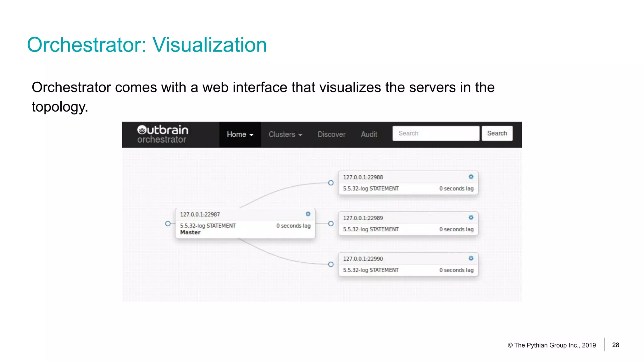
Task: Click 0 seconds lag on 127.0.0.1:22988
Action: click(x=456, y=189)
